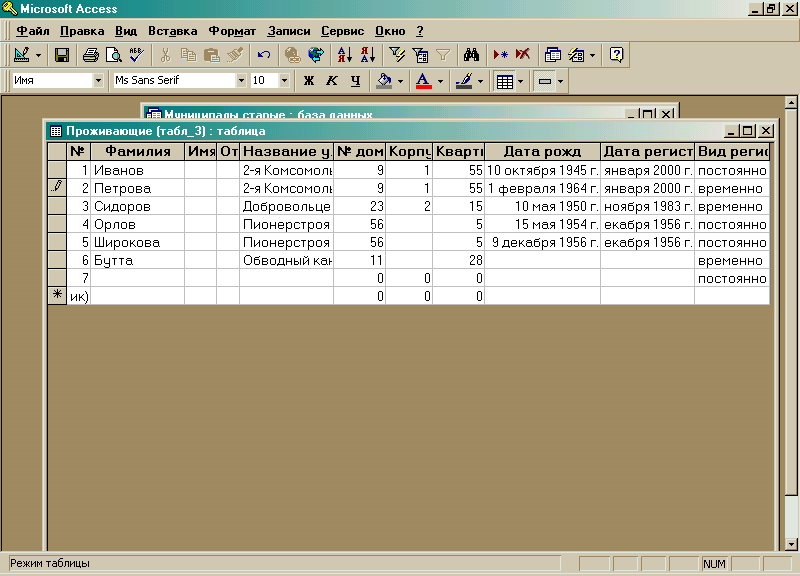Viewport: 800px width, 576px height.
Task: Click the Fill/Back Color bucket icon
Action: (385, 81)
